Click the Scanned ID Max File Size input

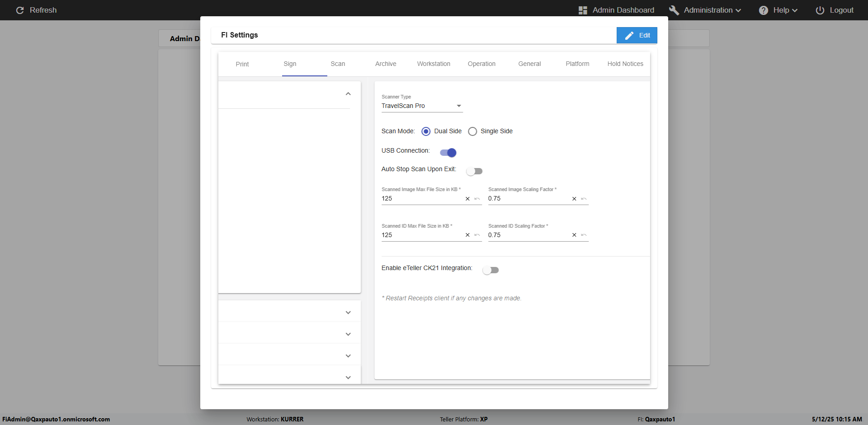[x=420, y=235]
